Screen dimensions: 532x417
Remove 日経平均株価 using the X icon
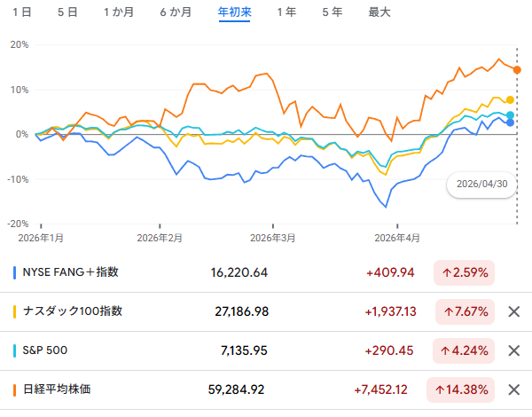point(514,389)
